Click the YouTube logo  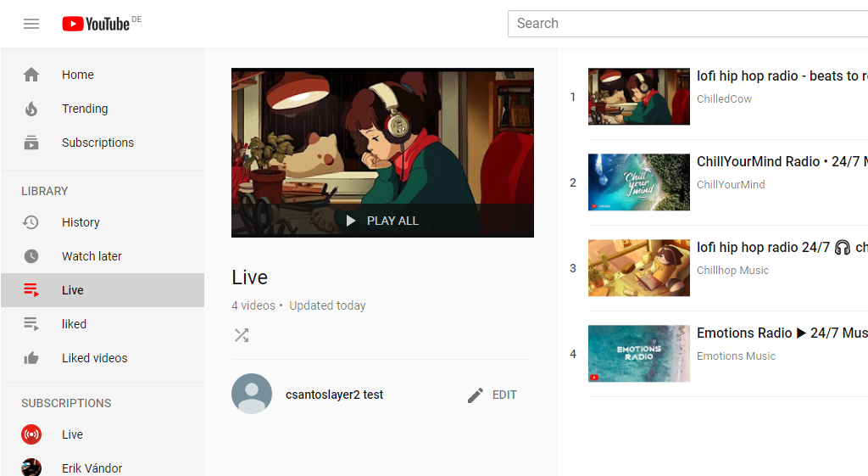95,24
